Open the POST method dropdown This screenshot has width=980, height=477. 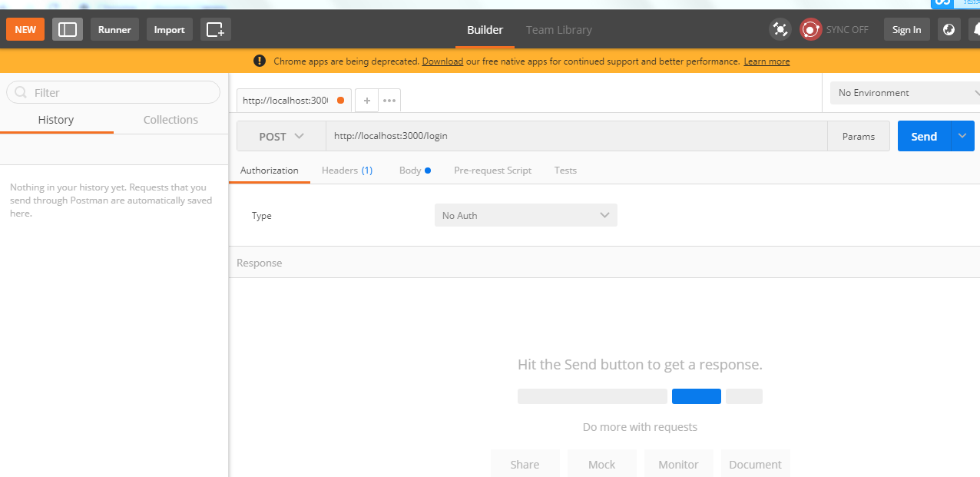point(281,136)
